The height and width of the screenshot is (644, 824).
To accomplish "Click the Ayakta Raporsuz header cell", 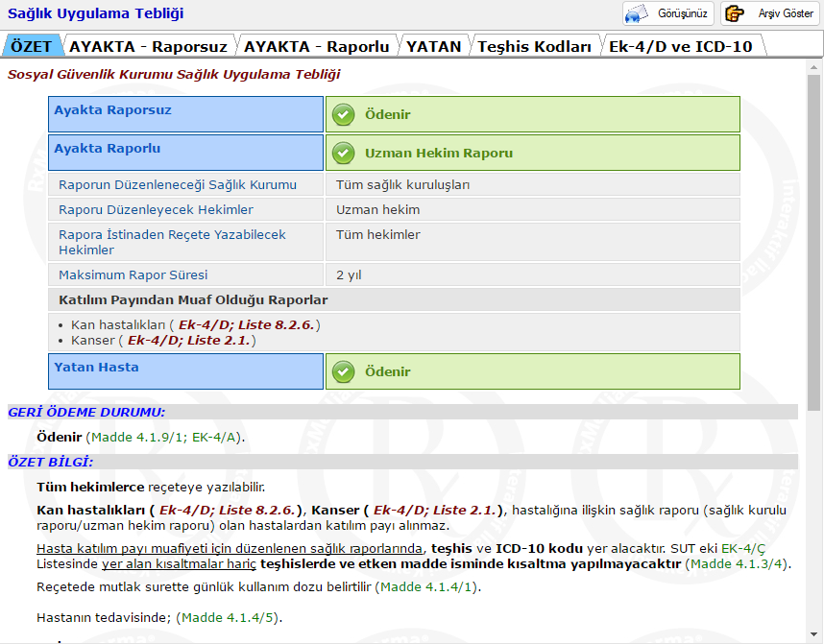I will [x=185, y=114].
